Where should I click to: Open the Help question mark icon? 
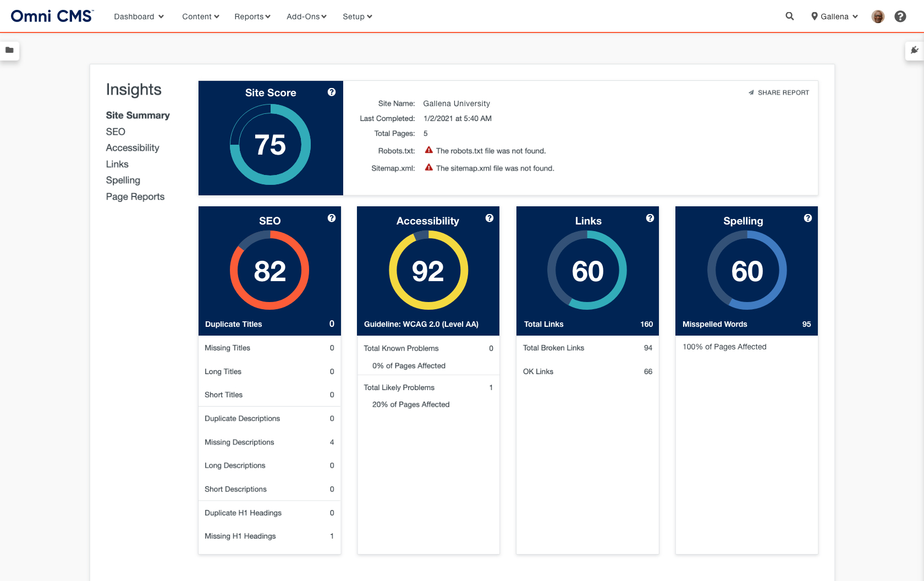pos(900,16)
